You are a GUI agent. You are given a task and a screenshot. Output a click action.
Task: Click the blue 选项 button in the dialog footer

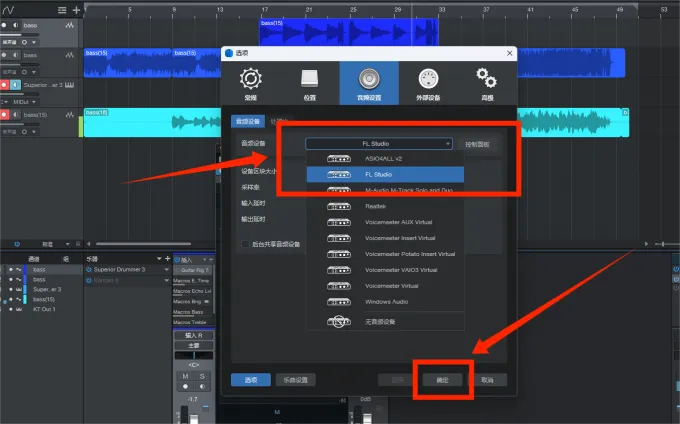pos(251,380)
